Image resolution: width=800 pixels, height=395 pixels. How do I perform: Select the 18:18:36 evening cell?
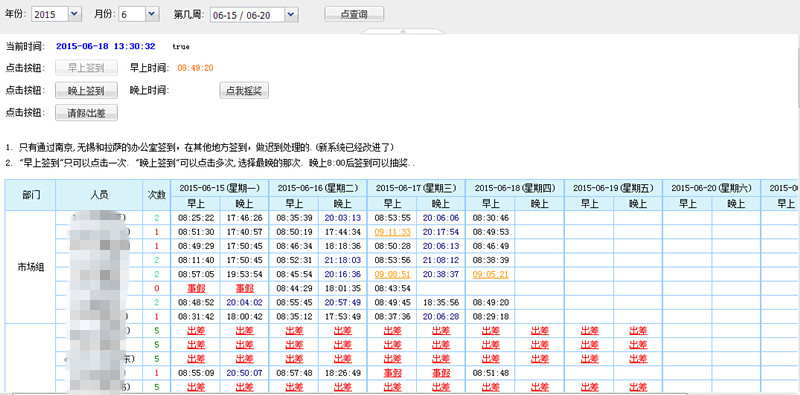pos(342,246)
